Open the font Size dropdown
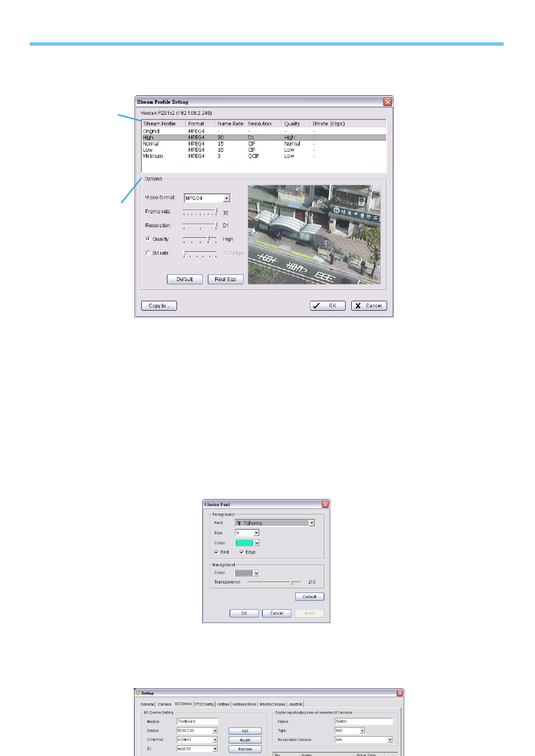This screenshot has width=535, height=756. point(257,533)
